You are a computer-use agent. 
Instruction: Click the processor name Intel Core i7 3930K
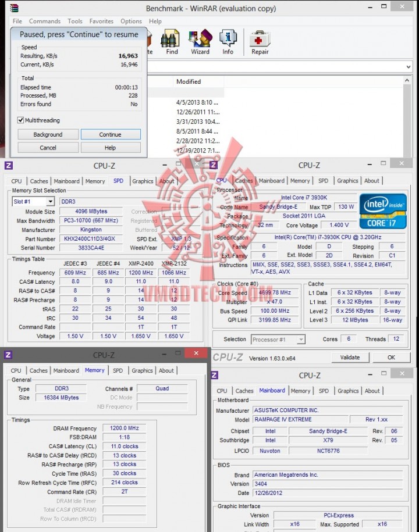(x=304, y=198)
